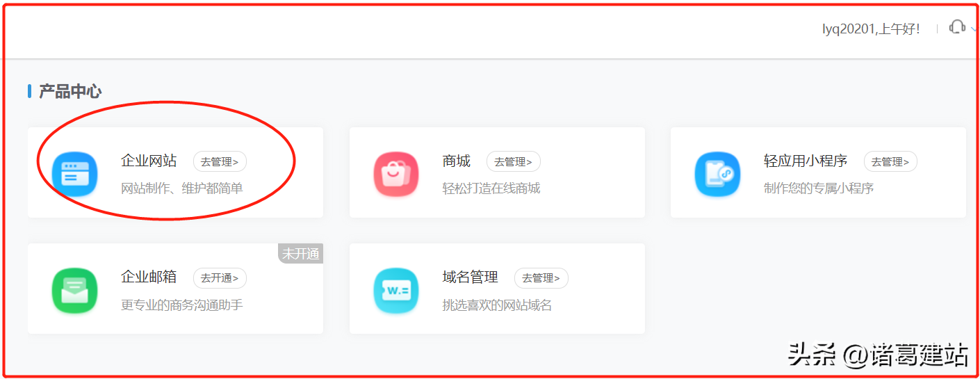980x379 pixels.
Task: Click the username greeting lyq20201,上午好!
Action: click(871, 29)
